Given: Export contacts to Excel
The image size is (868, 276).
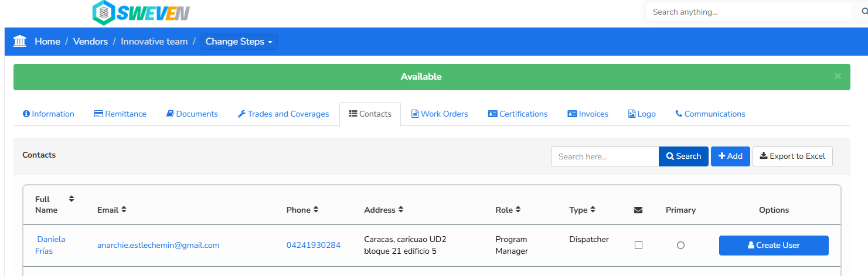Looking at the screenshot, I should 792,156.
